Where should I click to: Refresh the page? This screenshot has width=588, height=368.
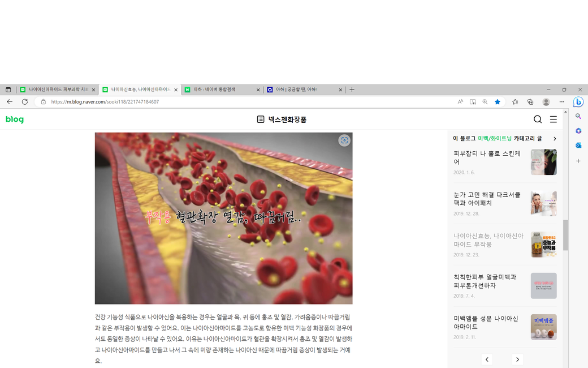click(24, 102)
